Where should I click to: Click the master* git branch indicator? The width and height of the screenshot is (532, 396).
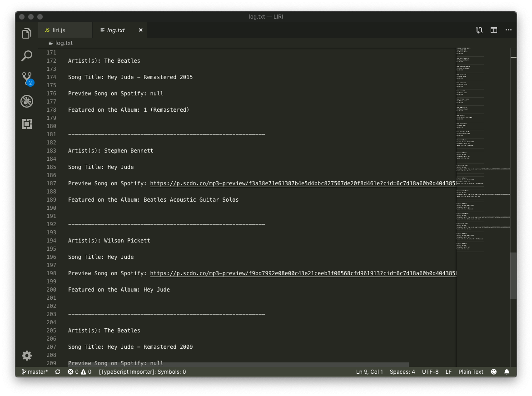click(x=35, y=372)
